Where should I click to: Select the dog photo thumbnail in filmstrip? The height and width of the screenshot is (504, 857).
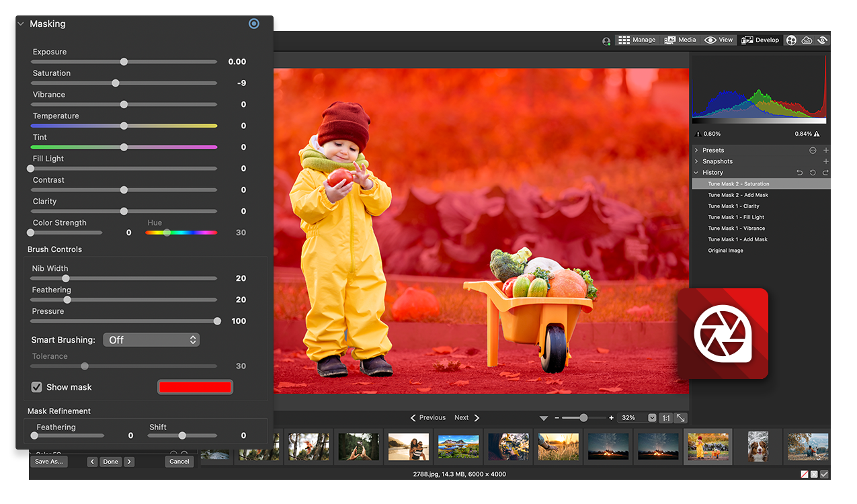click(x=758, y=446)
